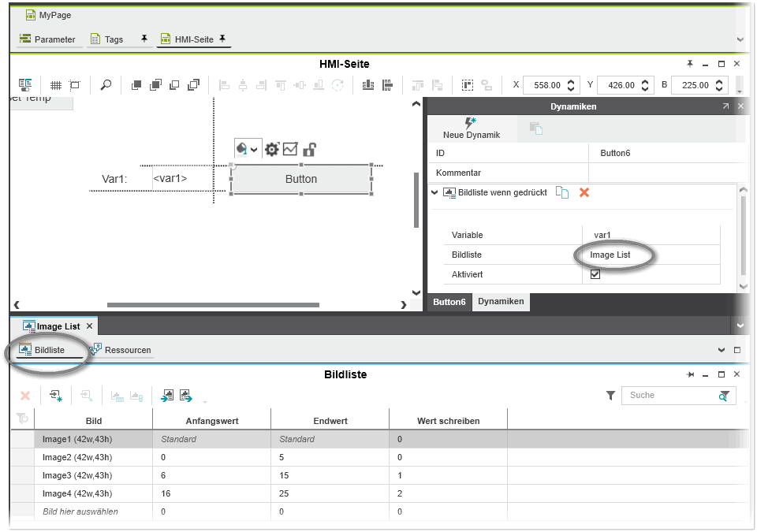Collapse the 'Bildliste wenn gedrückt' section
The height and width of the screenshot is (532, 757).
434,192
